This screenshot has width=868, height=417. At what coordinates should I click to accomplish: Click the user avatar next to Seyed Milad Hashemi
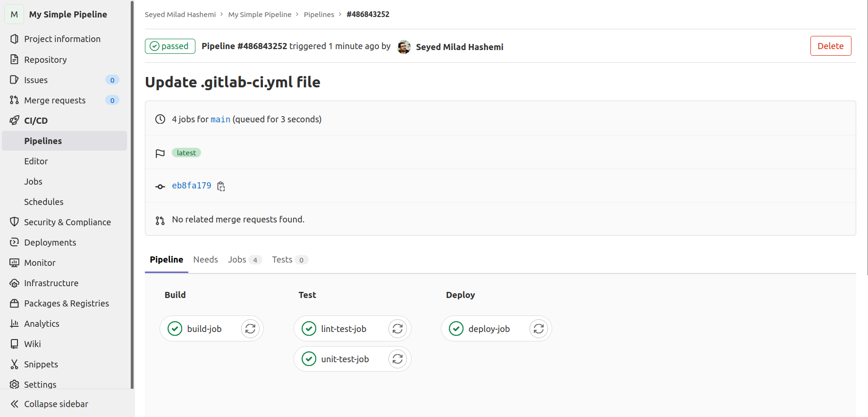(404, 47)
